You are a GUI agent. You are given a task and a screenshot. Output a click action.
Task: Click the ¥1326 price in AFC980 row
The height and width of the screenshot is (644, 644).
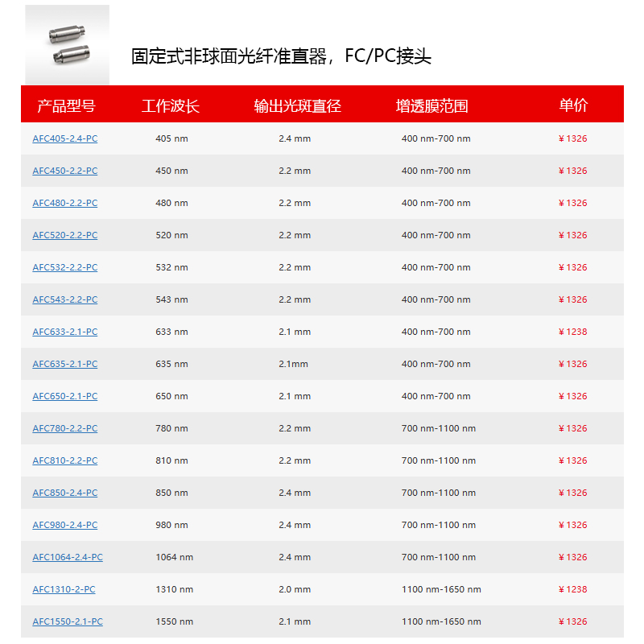point(572,525)
